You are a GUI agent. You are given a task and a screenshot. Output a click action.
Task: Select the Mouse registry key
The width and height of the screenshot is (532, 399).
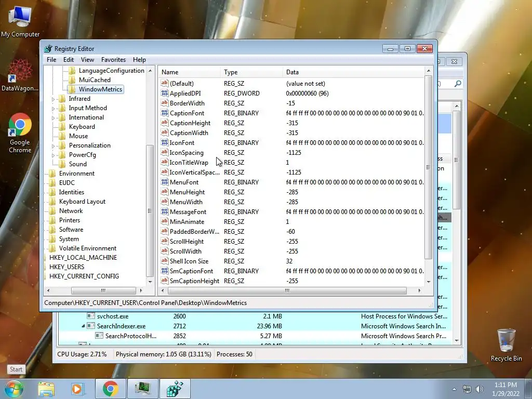pos(78,136)
